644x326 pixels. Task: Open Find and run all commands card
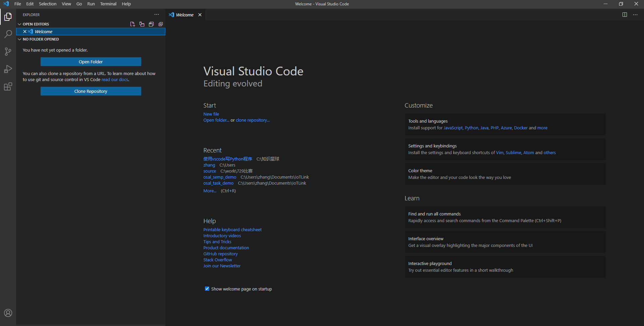pos(505,217)
